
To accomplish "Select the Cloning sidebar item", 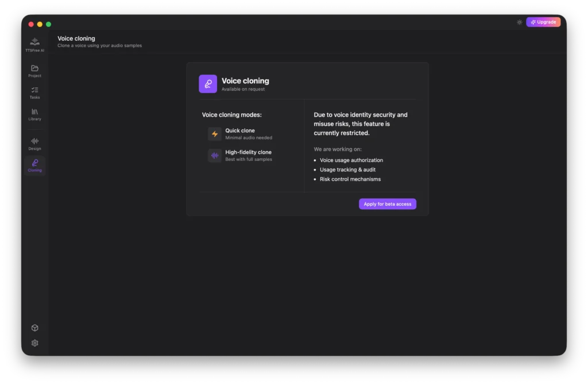I will click(34, 166).
